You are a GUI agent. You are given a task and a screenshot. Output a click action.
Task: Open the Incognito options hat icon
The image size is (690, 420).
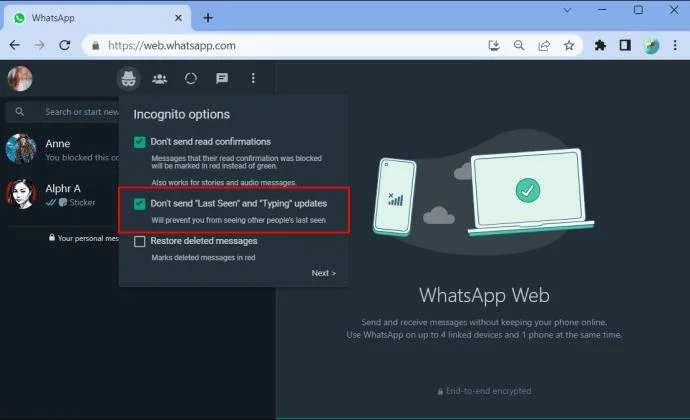[128, 79]
